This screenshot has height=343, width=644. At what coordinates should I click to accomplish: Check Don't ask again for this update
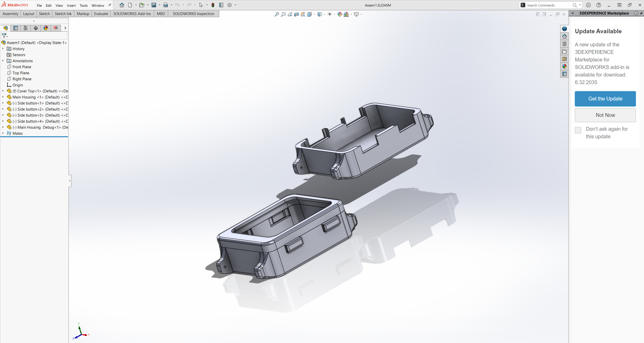[578, 130]
